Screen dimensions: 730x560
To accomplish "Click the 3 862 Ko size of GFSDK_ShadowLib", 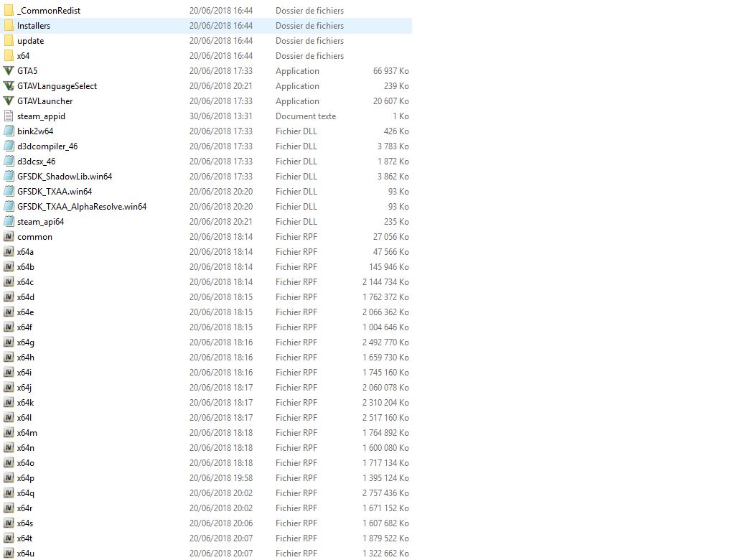I will pos(393,177).
